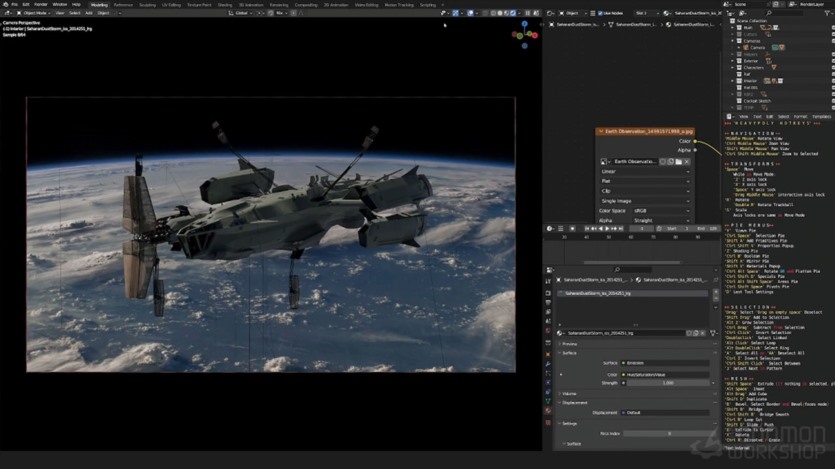The height and width of the screenshot is (469, 835).
Task: Click the Alpha output socket of image node
Action: tap(695, 150)
